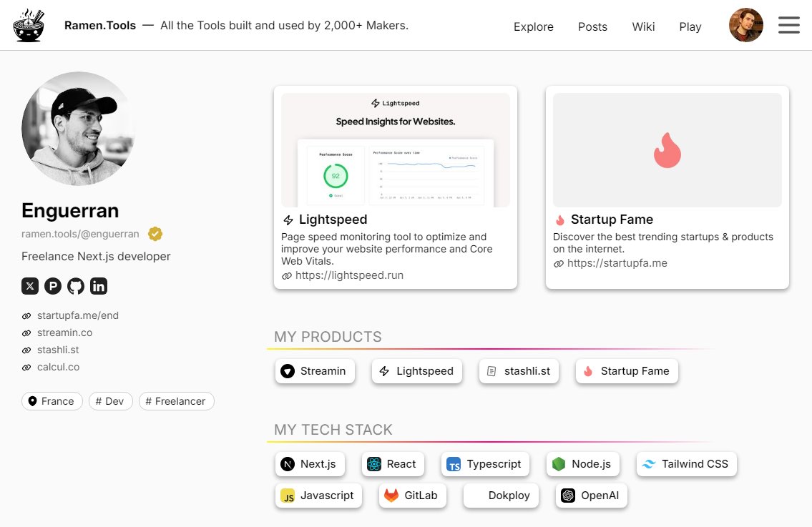Open the user avatar in header
The height and width of the screenshot is (527, 812).
(x=745, y=25)
